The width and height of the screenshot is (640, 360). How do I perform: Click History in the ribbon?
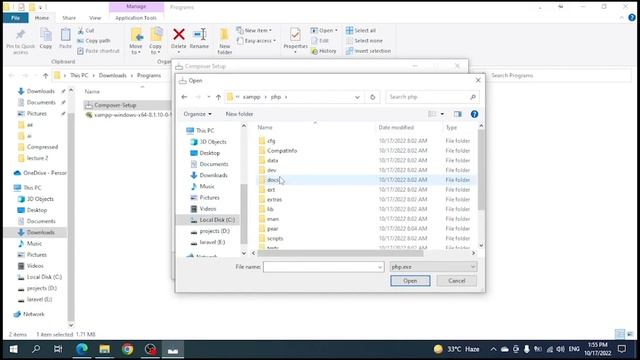click(x=324, y=51)
